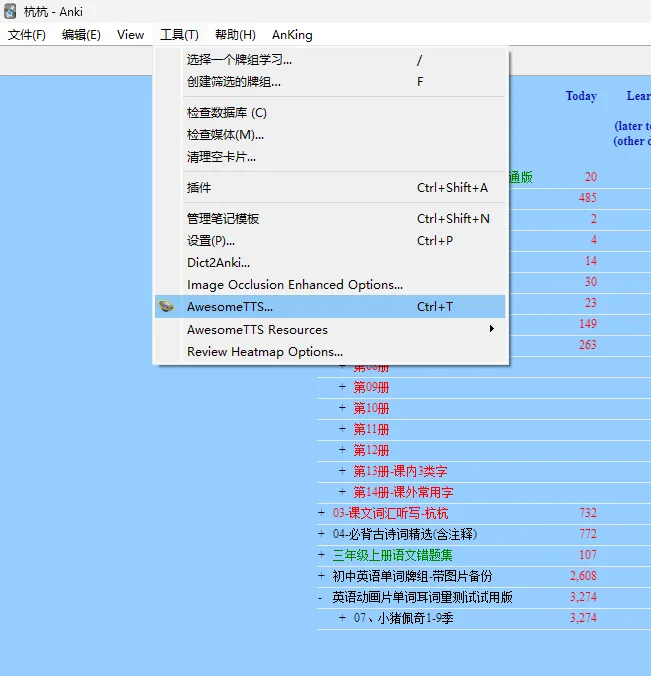Click the count 149 in Today column
This screenshot has height=676, width=651.
coord(588,323)
